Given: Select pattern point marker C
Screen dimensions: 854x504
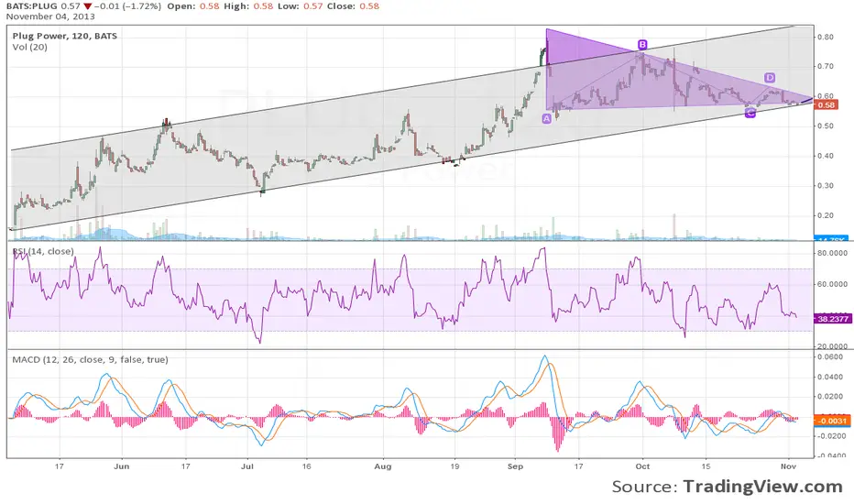Looking at the screenshot, I should [750, 113].
